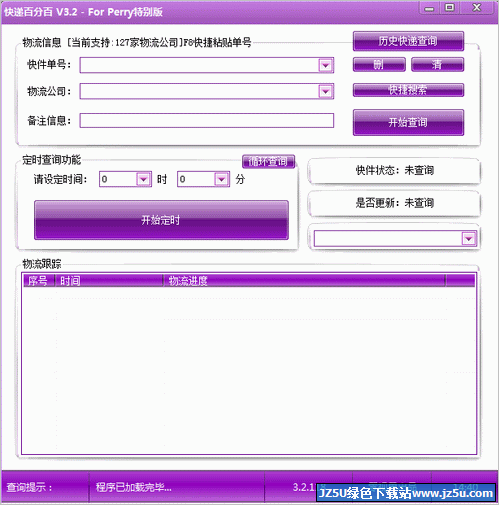499x505 pixels.
Task: Expand dropdown below 是否更新 status
Action: 469,239
